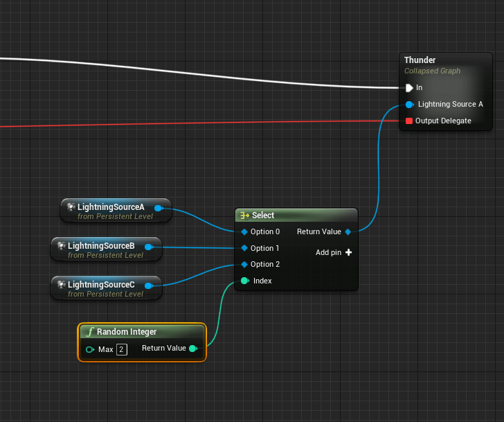Select the Random Integer node title
The height and width of the screenshot is (422, 504).
point(127,332)
